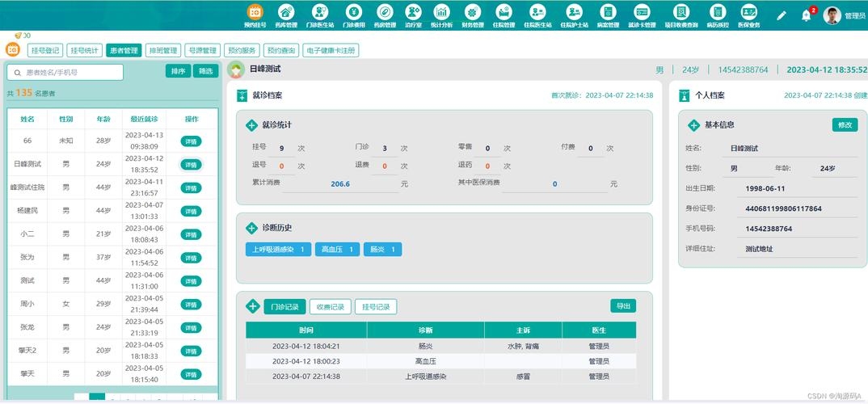Click 修改 to edit basic info
Screen dimensions: 868x404
point(845,124)
